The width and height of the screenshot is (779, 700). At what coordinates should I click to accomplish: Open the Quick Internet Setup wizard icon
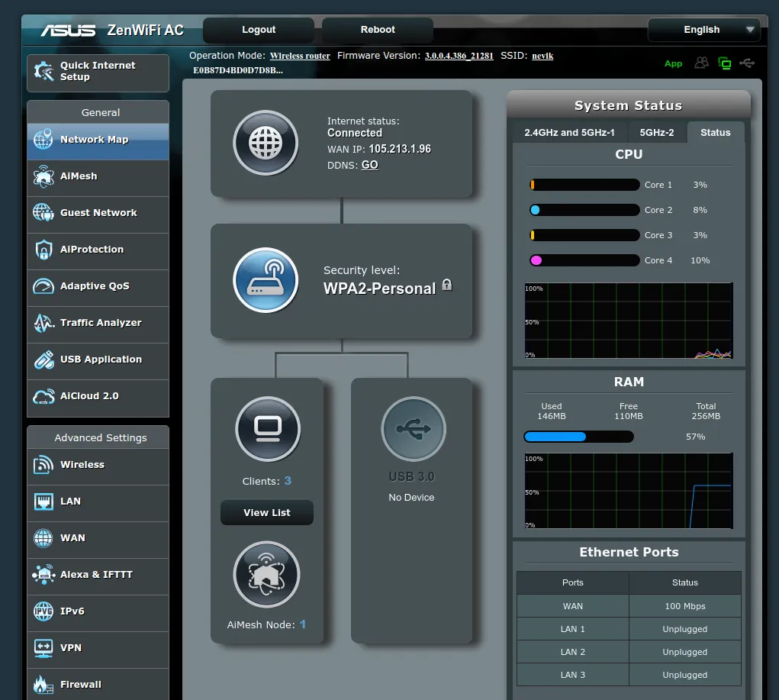pyautogui.click(x=43, y=71)
